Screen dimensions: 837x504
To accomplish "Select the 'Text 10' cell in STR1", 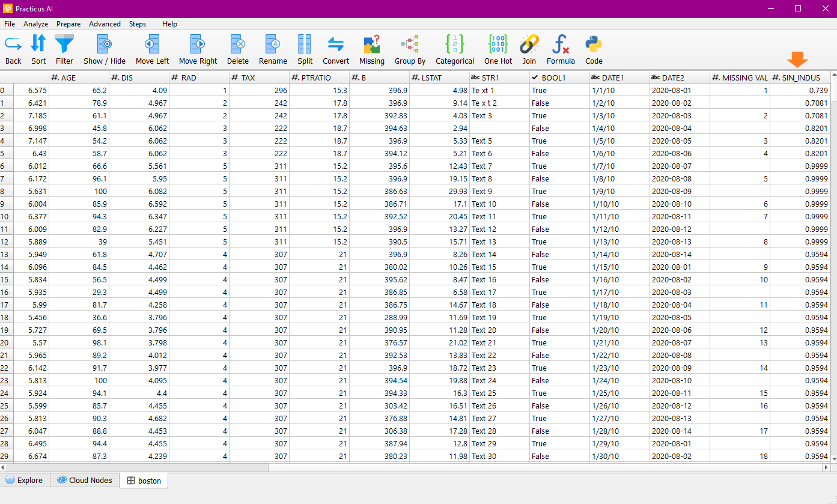I will (484, 204).
